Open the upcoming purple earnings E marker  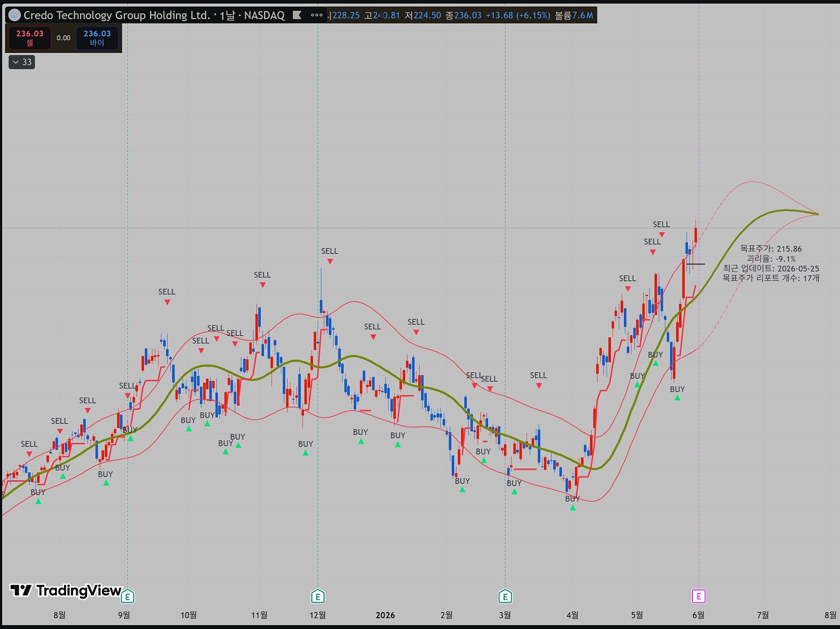point(698,596)
